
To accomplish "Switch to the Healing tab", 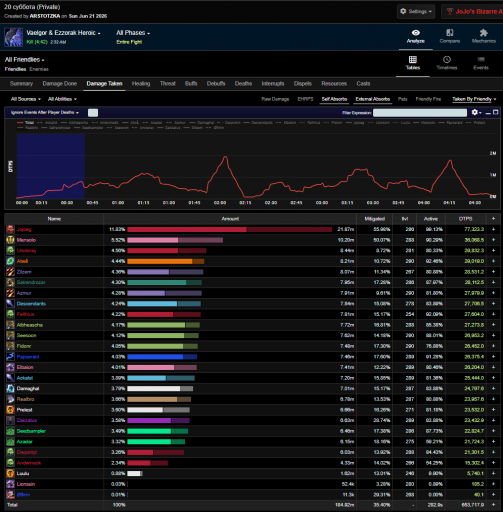I will (141, 84).
